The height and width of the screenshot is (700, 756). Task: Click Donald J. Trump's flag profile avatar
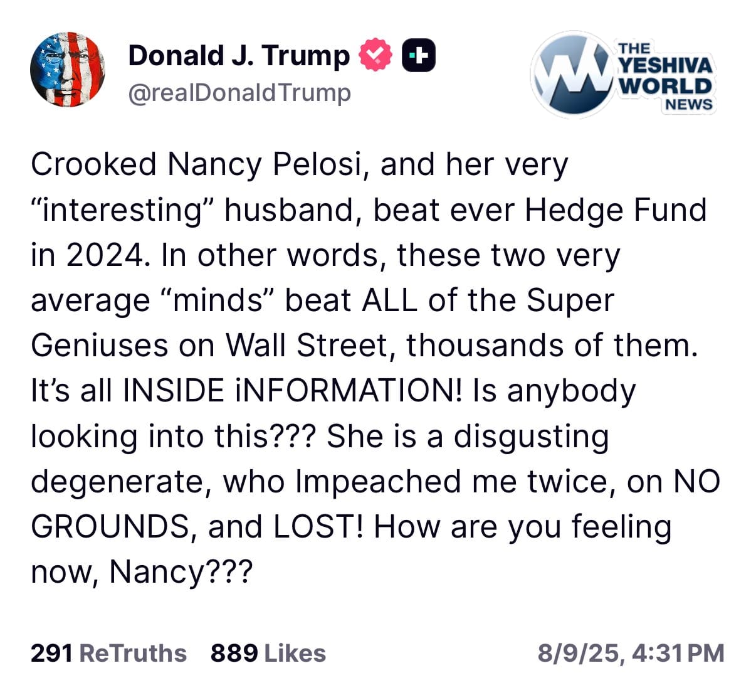[67, 69]
